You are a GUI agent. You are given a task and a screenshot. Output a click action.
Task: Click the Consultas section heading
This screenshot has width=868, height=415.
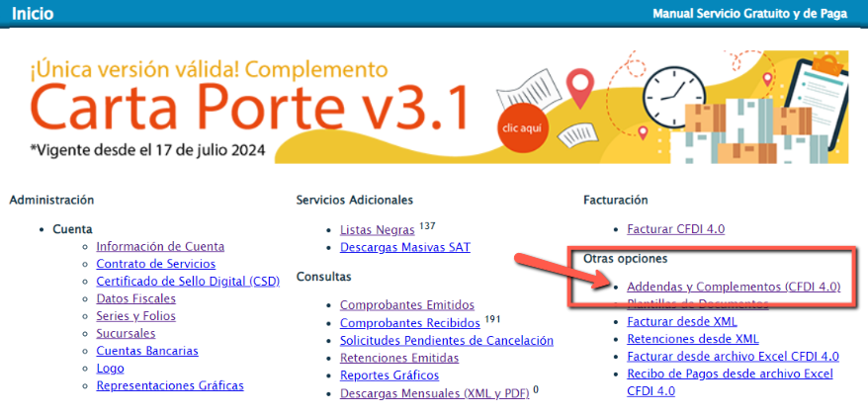[324, 276]
